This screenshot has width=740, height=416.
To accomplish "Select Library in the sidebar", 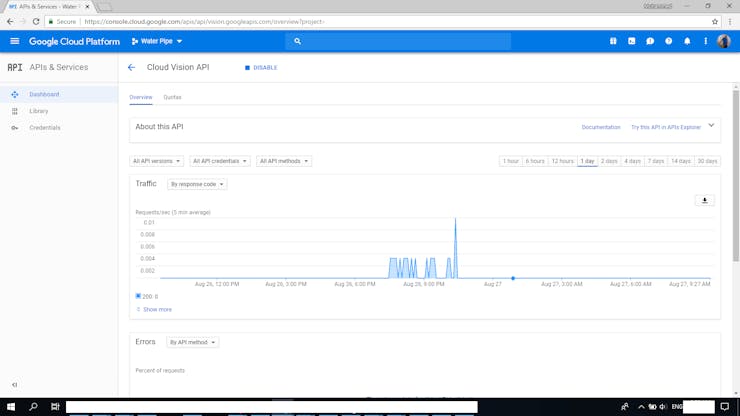I will click(x=59, y=111).
